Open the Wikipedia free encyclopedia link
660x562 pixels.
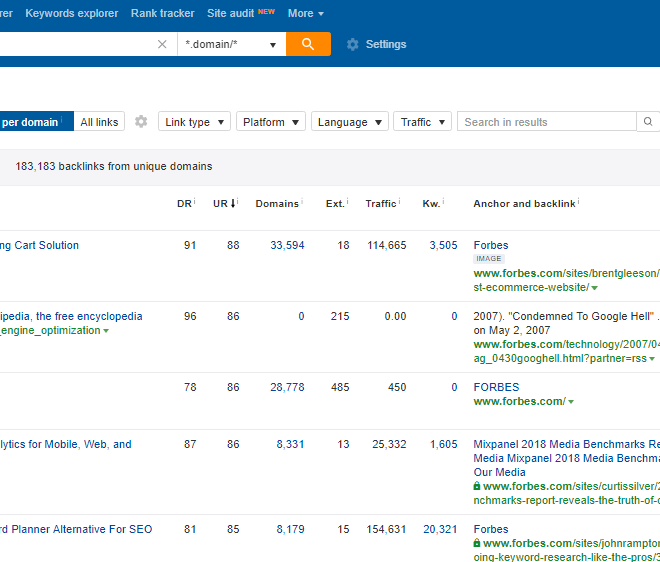coord(71,316)
